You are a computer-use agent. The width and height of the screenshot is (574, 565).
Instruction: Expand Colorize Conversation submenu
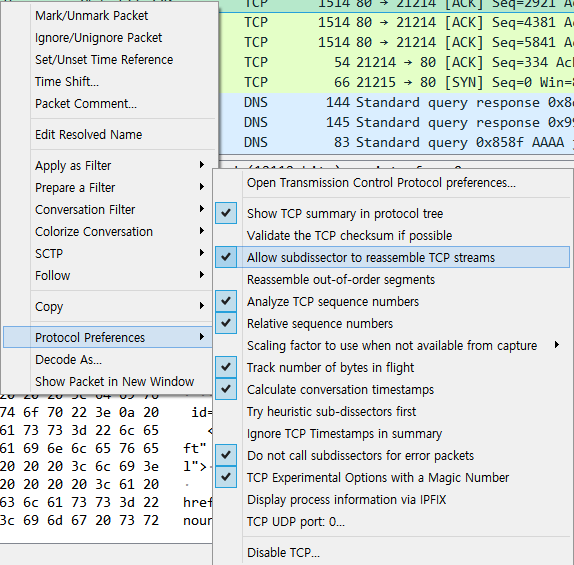pos(108,231)
